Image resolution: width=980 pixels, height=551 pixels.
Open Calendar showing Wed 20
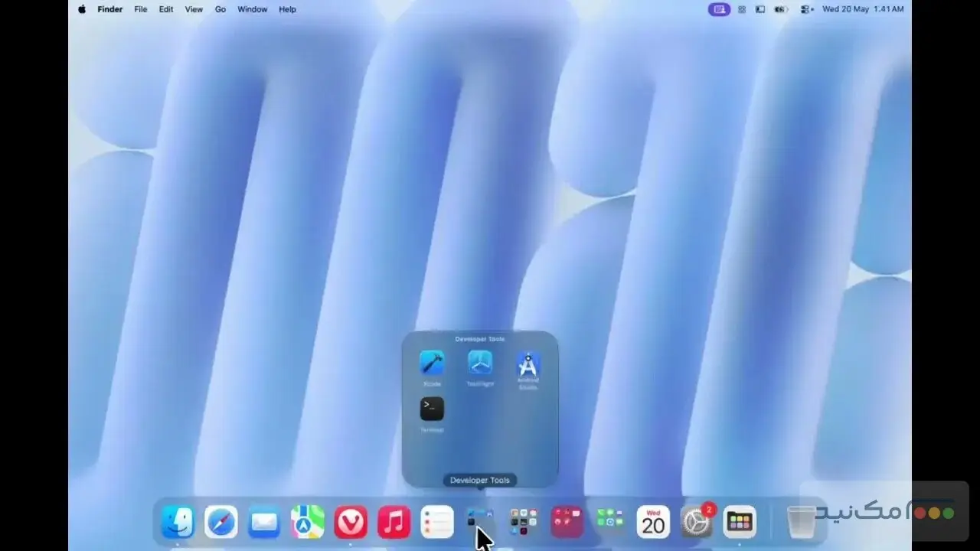click(x=653, y=523)
